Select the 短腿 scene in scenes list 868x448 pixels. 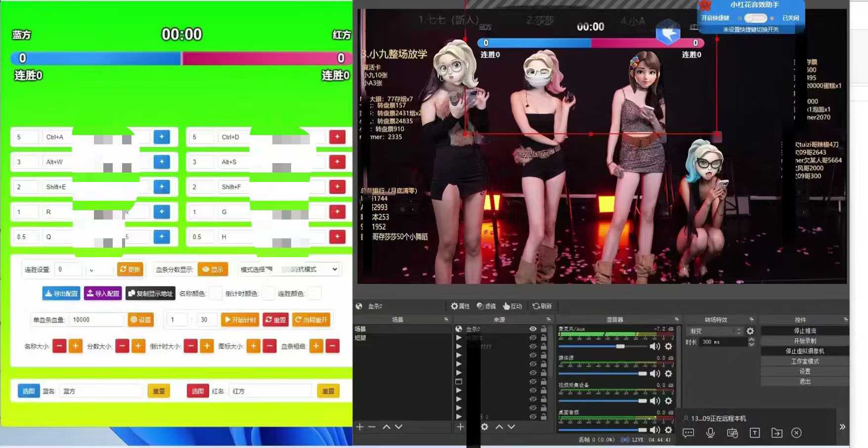point(361,338)
